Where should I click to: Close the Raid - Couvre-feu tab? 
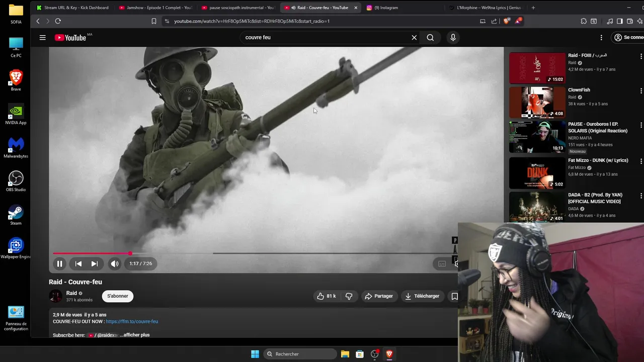coord(356,8)
